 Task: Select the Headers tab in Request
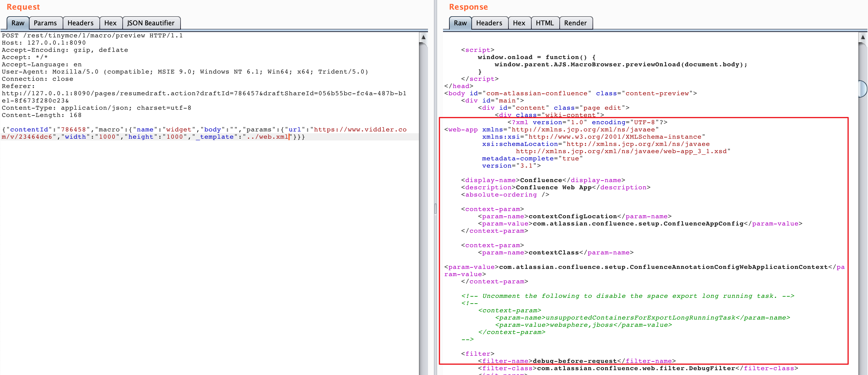80,23
